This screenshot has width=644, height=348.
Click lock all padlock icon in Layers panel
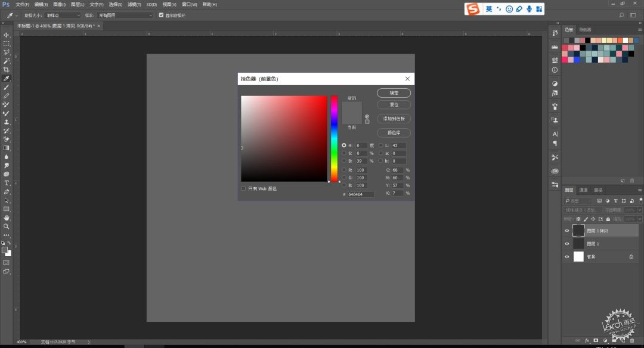608,219
